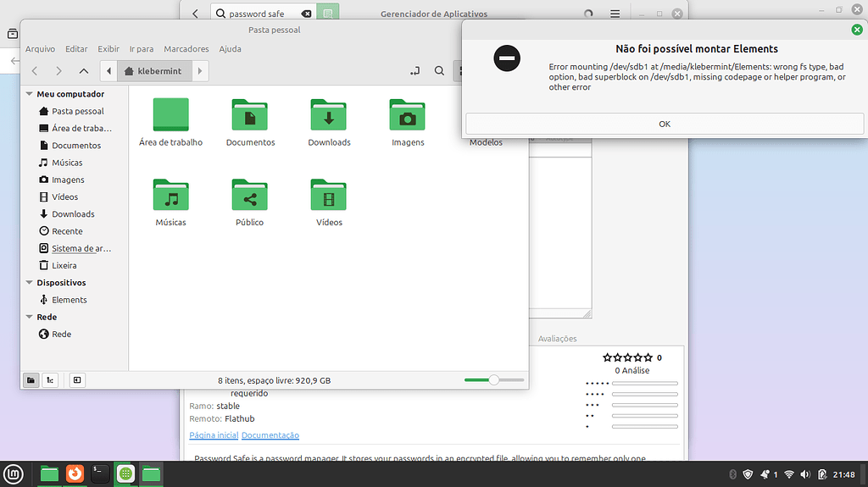Launch the terminal from the panel
868x487 pixels.
(x=100, y=473)
